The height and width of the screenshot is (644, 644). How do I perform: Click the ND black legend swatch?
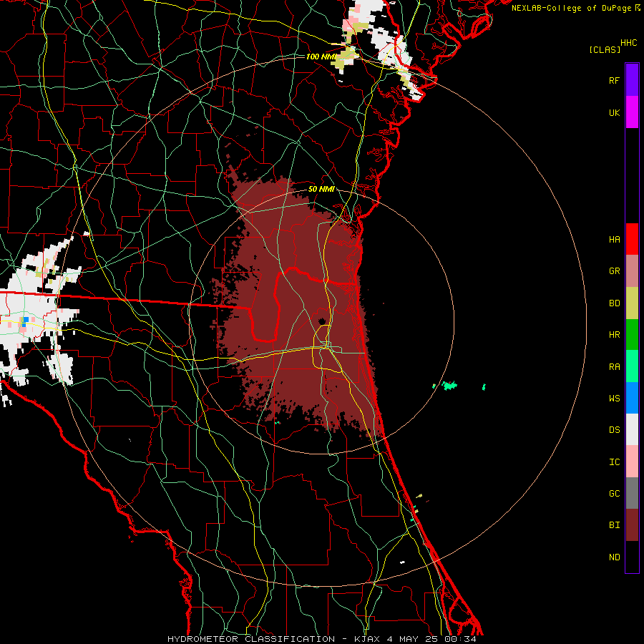[632, 557]
